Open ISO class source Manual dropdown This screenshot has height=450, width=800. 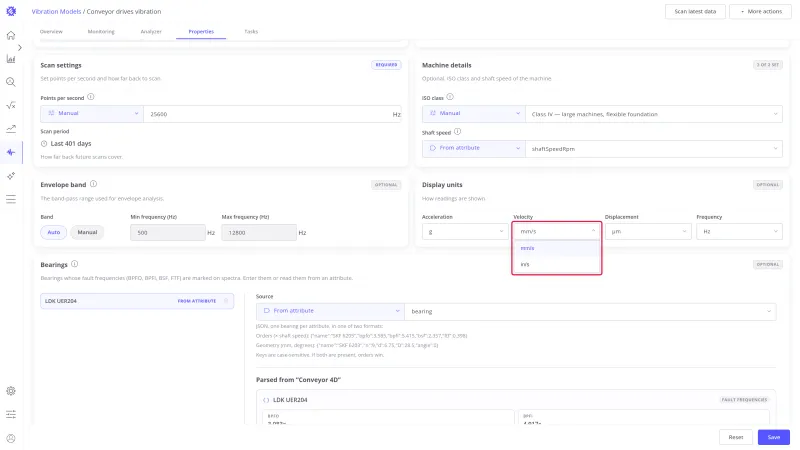pos(473,114)
